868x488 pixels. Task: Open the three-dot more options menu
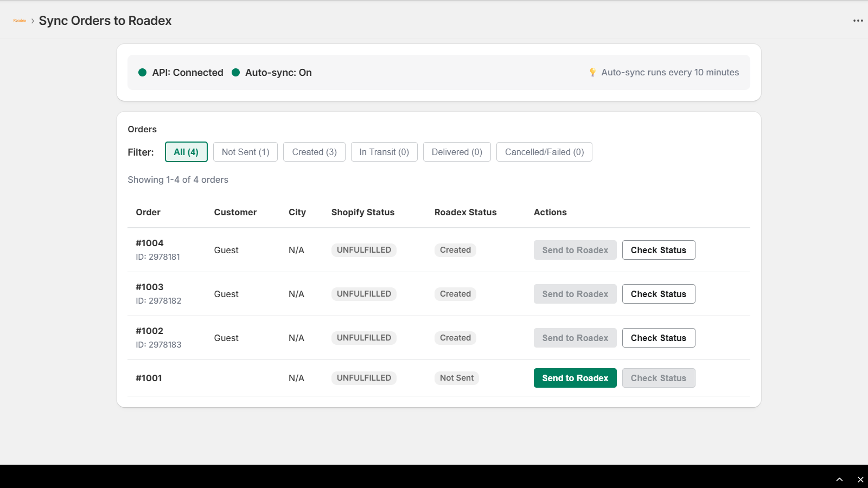[858, 21]
